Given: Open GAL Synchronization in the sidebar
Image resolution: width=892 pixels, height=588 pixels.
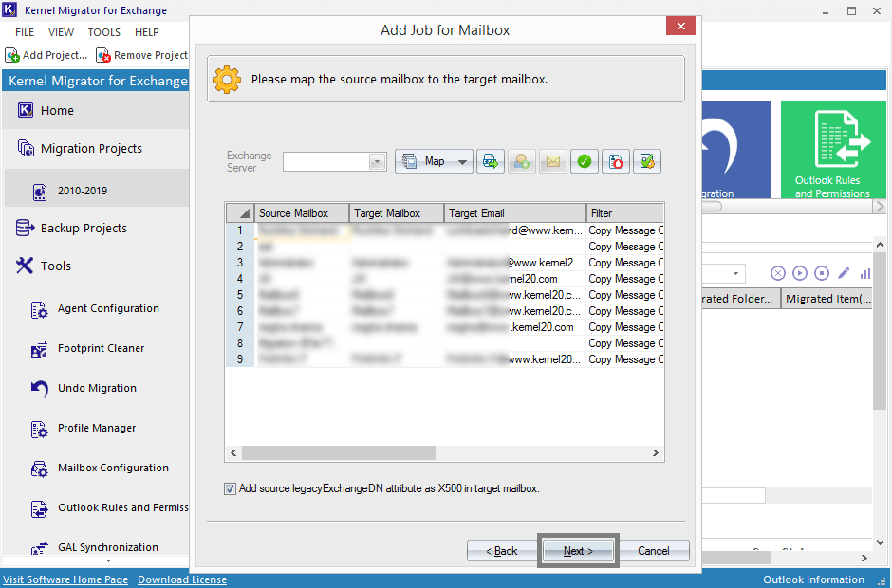Looking at the screenshot, I should point(108,547).
